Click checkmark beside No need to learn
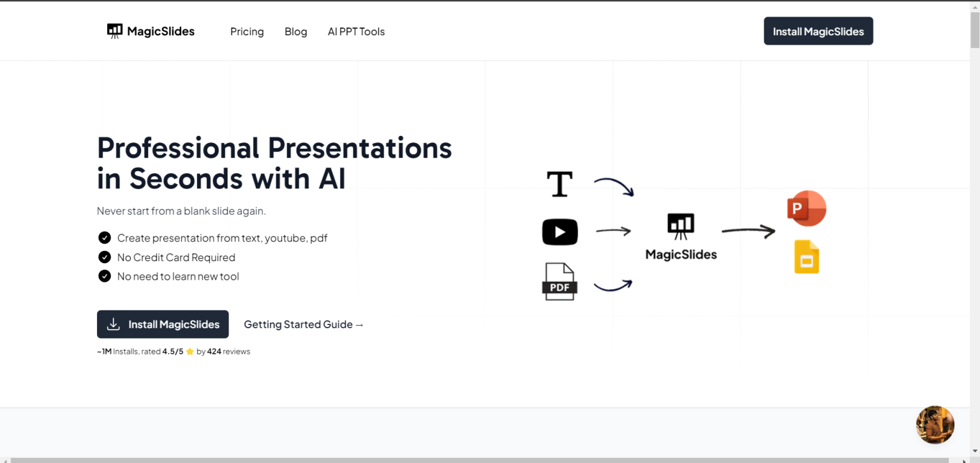 coord(104,276)
